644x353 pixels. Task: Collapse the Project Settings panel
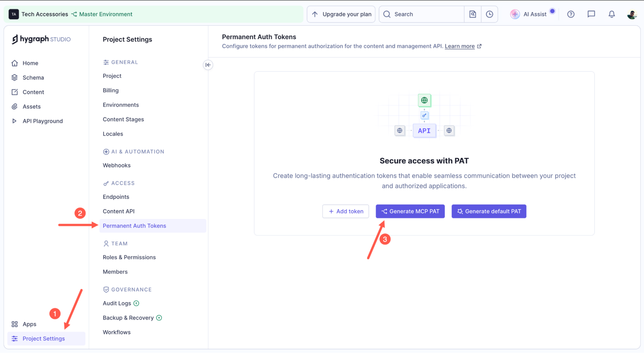click(x=208, y=65)
